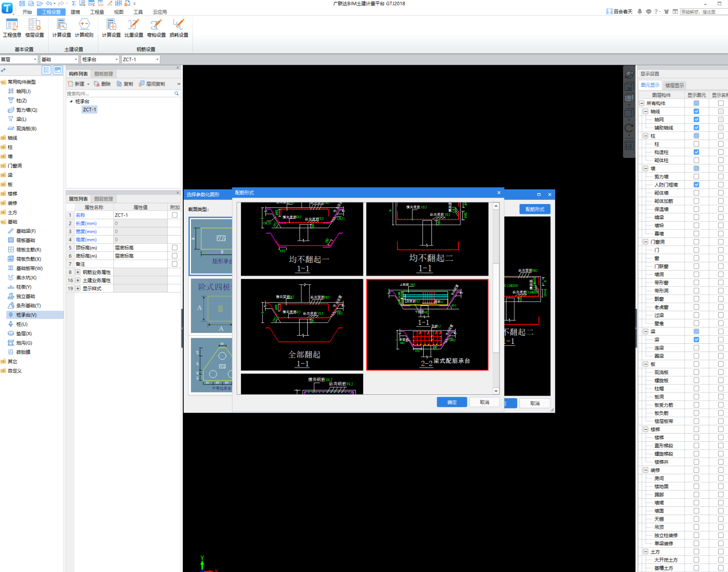
Task: Select 独立基础 isolated footing item
Action: (x=21, y=296)
